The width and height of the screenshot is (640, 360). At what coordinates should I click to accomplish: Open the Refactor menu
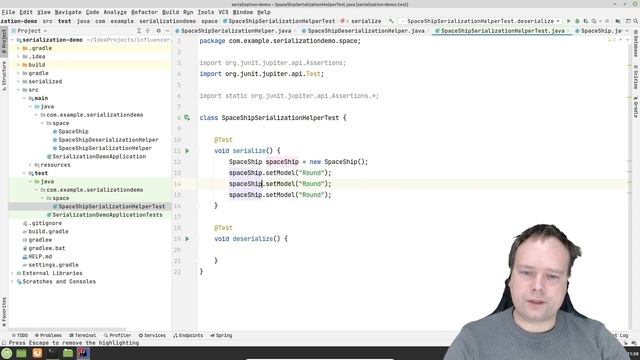[144, 12]
